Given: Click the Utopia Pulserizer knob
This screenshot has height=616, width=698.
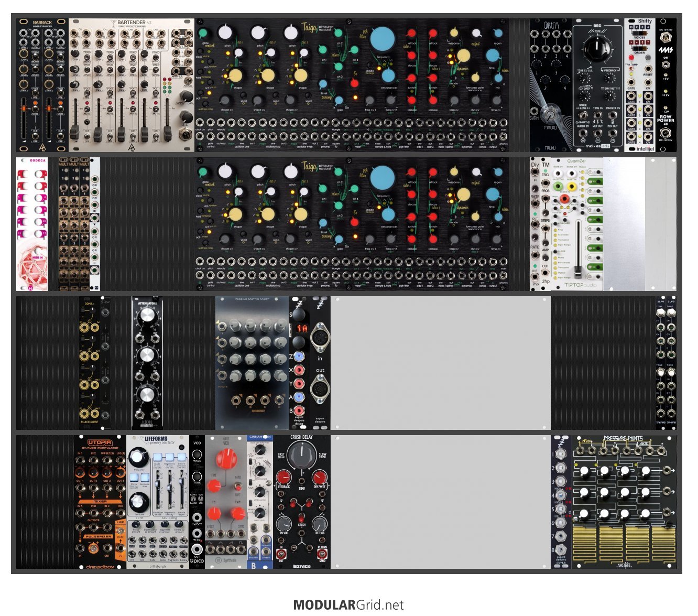Looking at the screenshot, I should click(93, 549).
